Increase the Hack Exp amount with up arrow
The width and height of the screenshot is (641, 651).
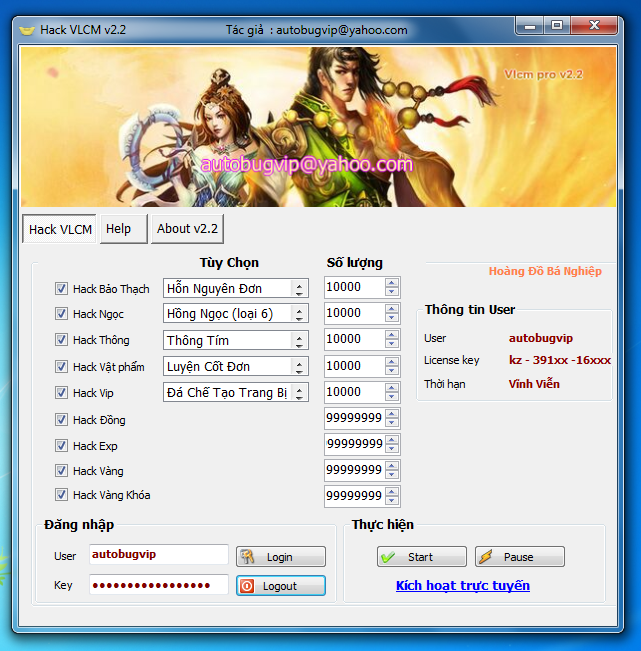pyautogui.click(x=391, y=439)
